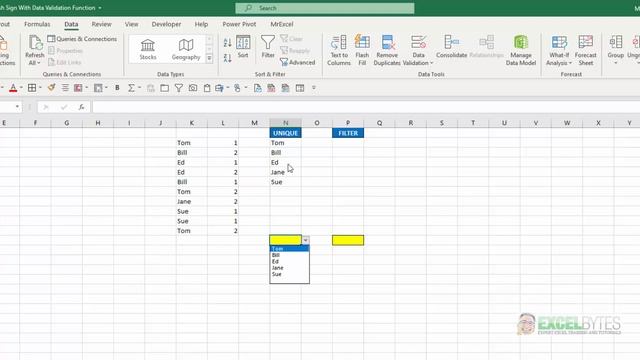Create a Forecast Sheet

click(x=585, y=50)
